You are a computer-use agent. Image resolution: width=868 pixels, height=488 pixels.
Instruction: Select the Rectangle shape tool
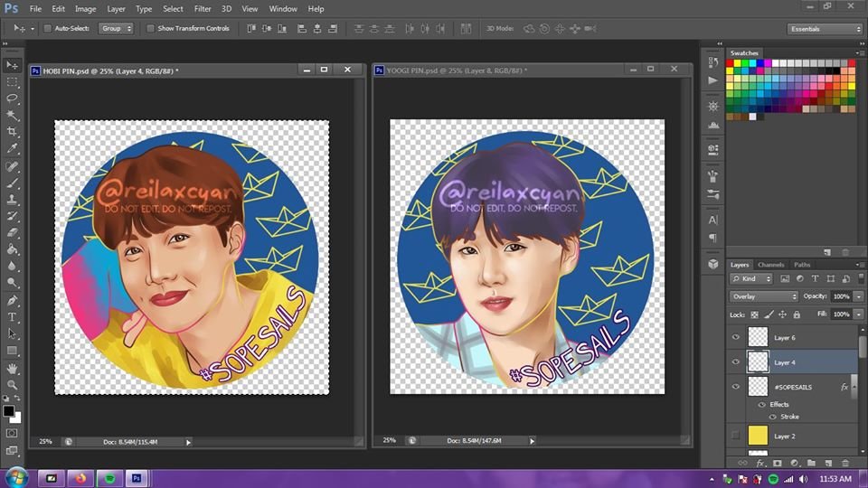click(x=12, y=351)
